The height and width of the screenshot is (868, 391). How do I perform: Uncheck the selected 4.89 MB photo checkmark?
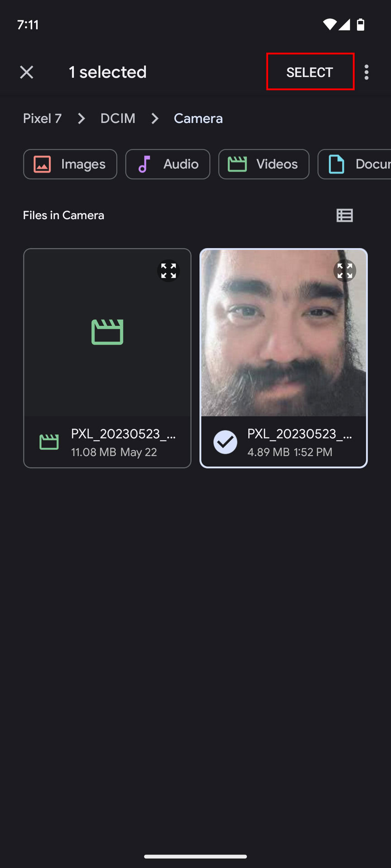[x=225, y=442]
